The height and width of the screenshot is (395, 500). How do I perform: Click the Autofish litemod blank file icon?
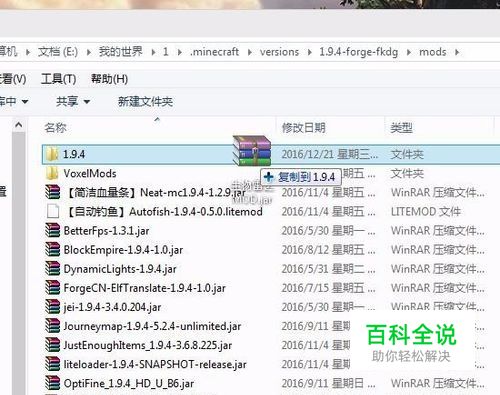click(x=53, y=211)
